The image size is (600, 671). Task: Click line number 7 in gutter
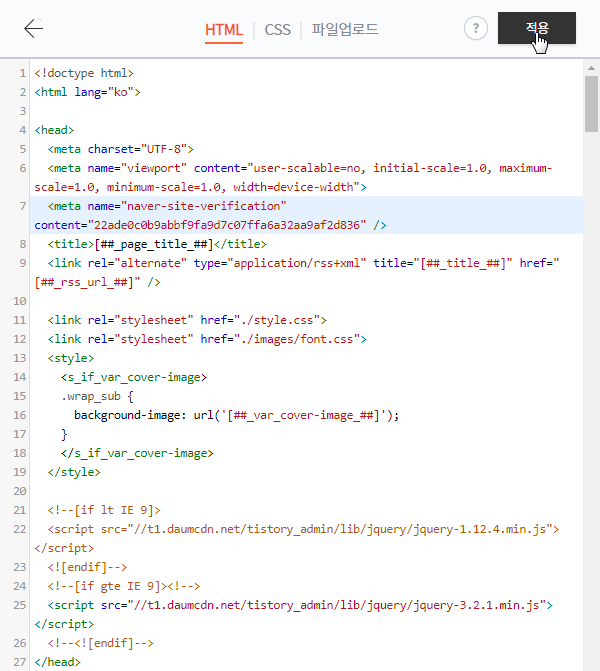tap(23, 206)
